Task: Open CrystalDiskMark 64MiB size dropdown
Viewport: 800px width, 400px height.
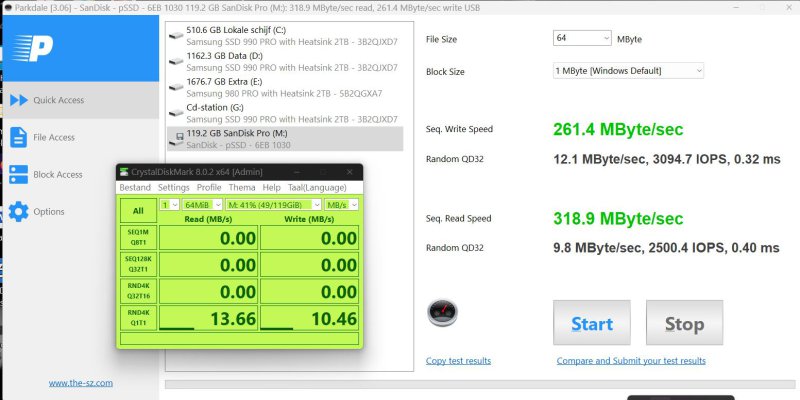Action: pyautogui.click(x=203, y=205)
